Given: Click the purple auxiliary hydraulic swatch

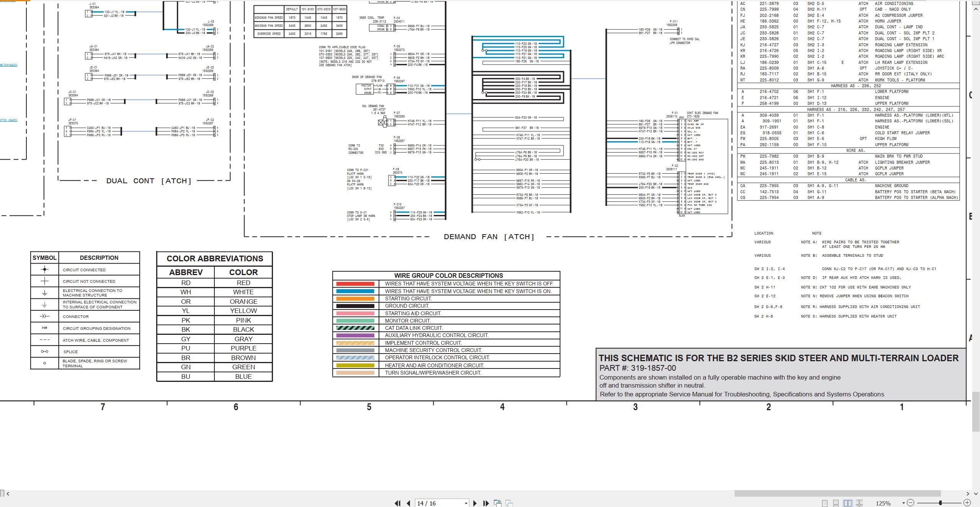Looking at the screenshot, I should pyautogui.click(x=355, y=335).
